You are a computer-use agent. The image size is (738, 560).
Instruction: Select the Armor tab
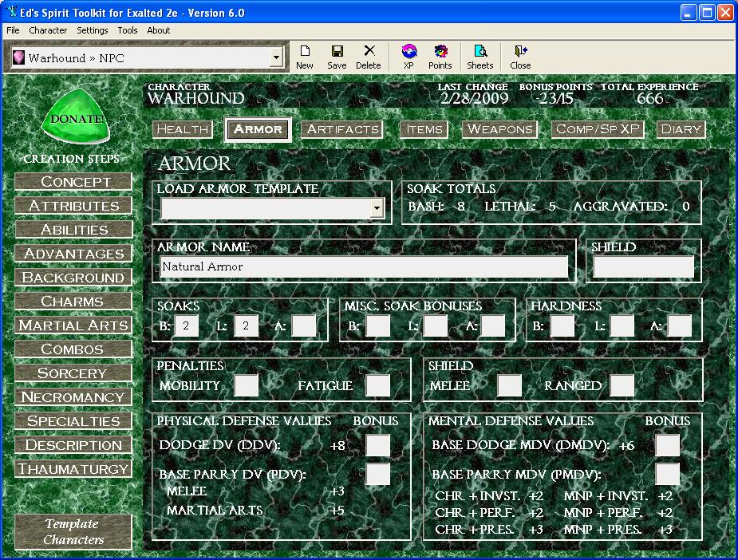tap(258, 129)
